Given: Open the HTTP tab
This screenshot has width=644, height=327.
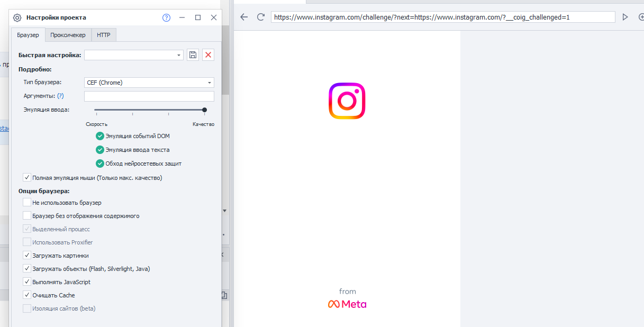Looking at the screenshot, I should 104,35.
